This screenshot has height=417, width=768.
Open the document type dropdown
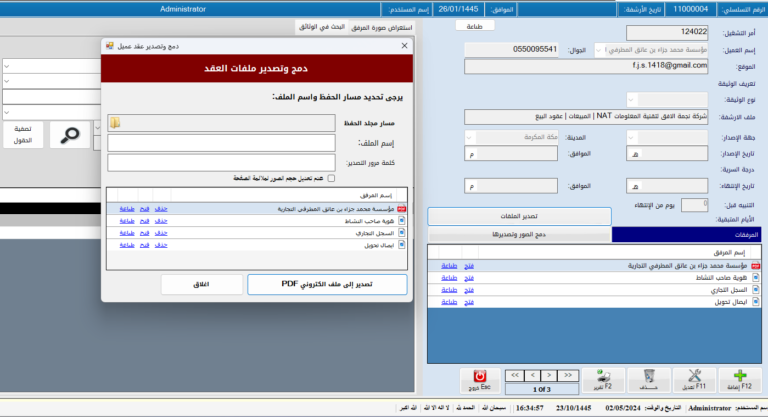[x=633, y=99]
